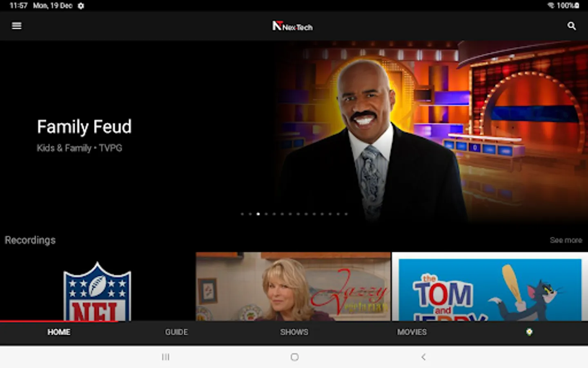The image size is (588, 368).
Task: Open the Tom and Jerry recording thumbnail
Action: [x=490, y=287]
